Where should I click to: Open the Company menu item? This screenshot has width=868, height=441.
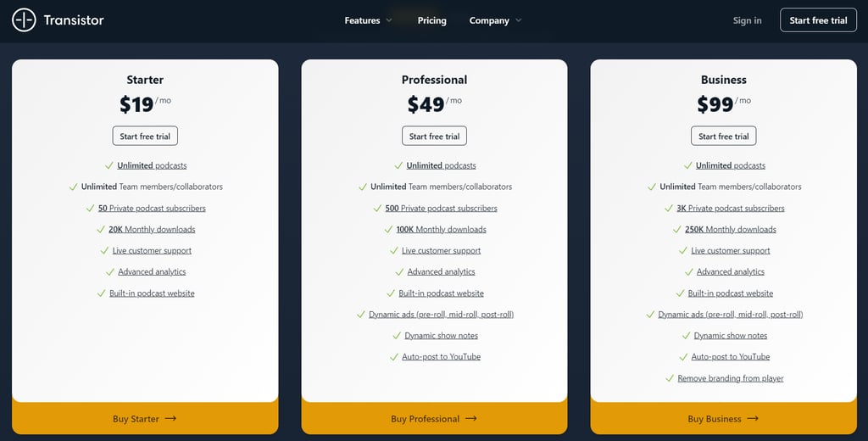pyautogui.click(x=489, y=20)
